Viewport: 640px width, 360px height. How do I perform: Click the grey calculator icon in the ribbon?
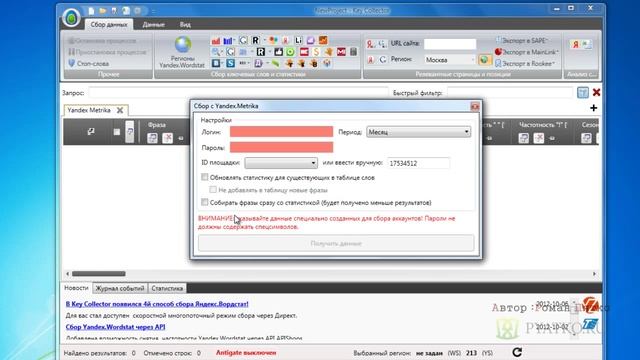353,52
